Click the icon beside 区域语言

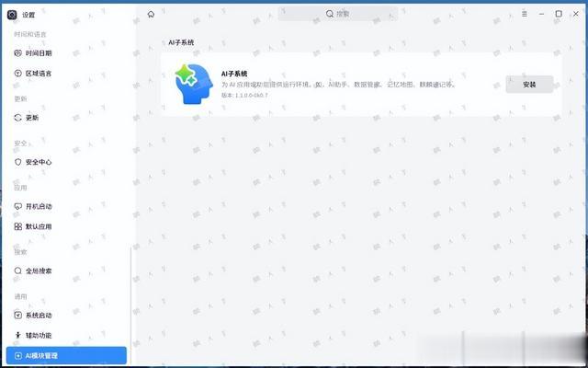18,74
